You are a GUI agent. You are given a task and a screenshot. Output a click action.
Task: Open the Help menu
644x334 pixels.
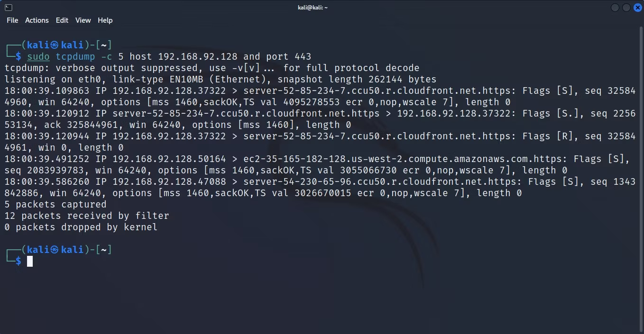click(105, 20)
